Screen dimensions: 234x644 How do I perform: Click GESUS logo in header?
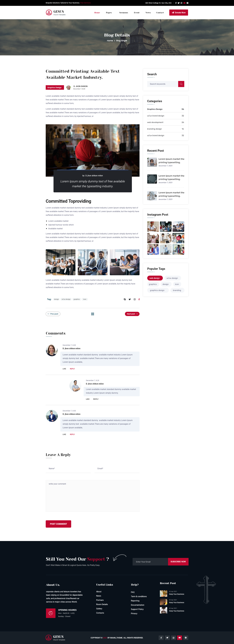point(56,13)
